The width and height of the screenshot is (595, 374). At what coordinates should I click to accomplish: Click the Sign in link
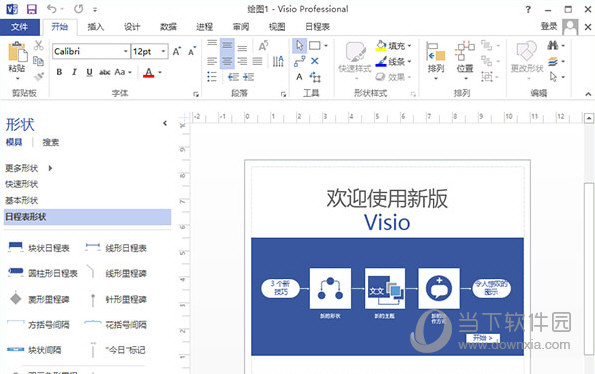[549, 27]
